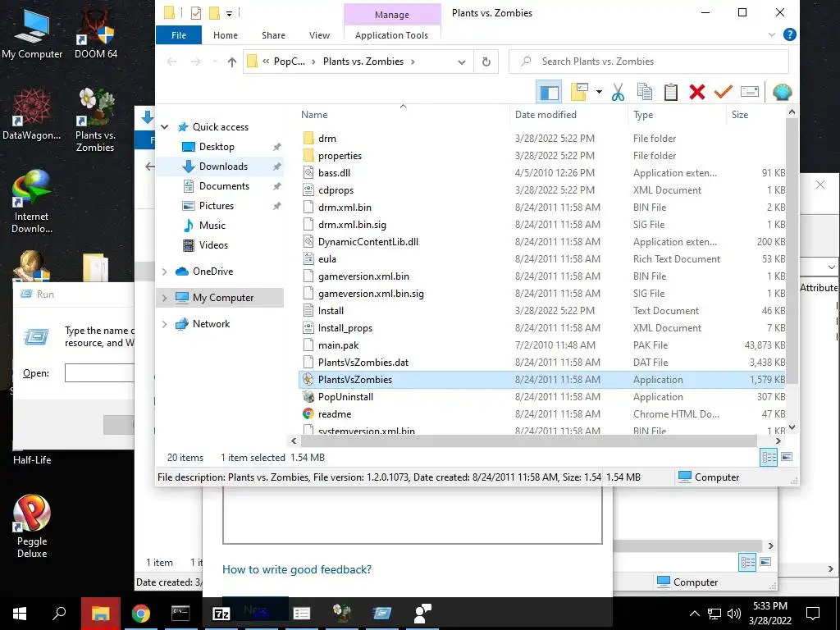This screenshot has height=630, width=840.
Task: Select the PlantsVsZombies application file
Action: pyautogui.click(x=541, y=380)
